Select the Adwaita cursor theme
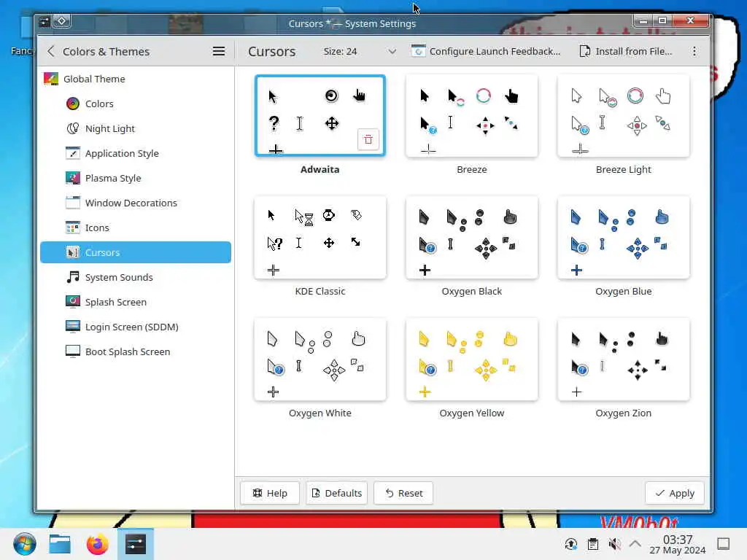747x560 pixels. tap(320, 116)
